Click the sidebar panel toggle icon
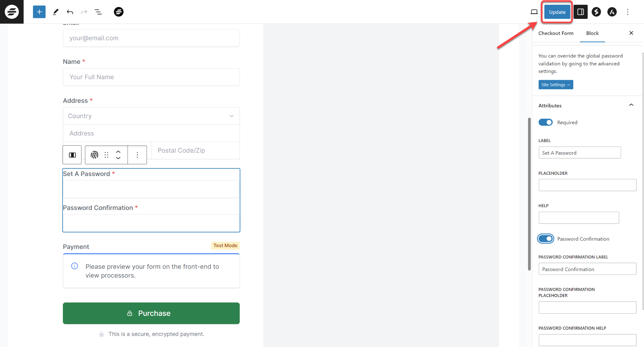This screenshot has height=347, width=644. pyautogui.click(x=580, y=12)
